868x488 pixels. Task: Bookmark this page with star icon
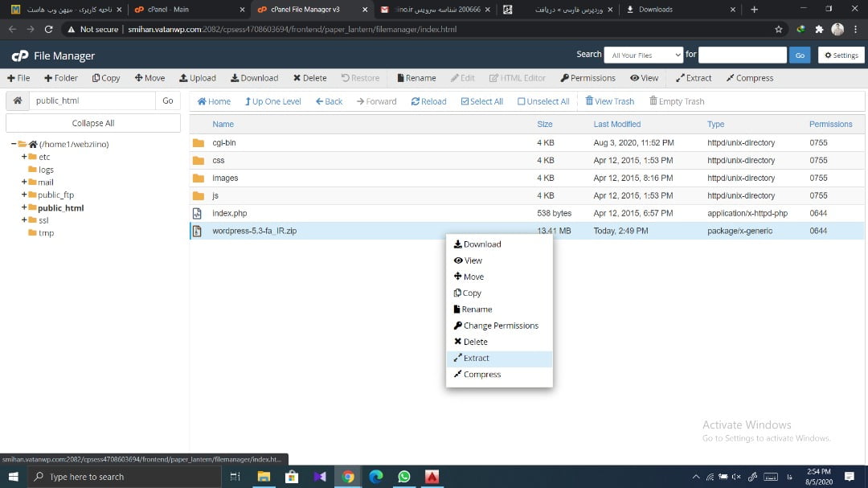[778, 30]
